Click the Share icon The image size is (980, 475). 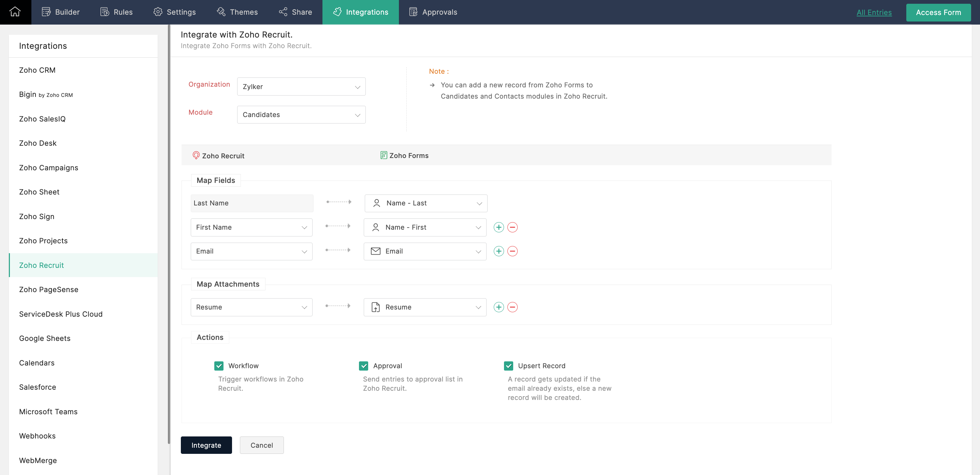point(283,12)
